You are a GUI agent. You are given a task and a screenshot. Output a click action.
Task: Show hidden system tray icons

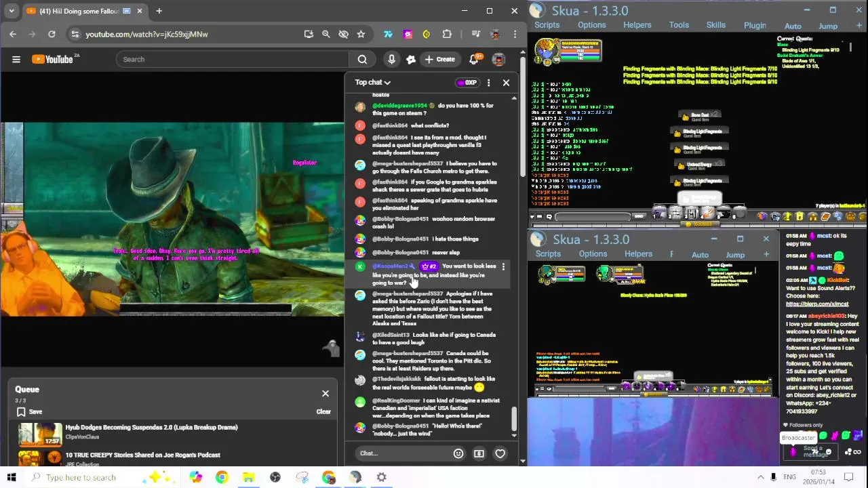click(x=760, y=477)
